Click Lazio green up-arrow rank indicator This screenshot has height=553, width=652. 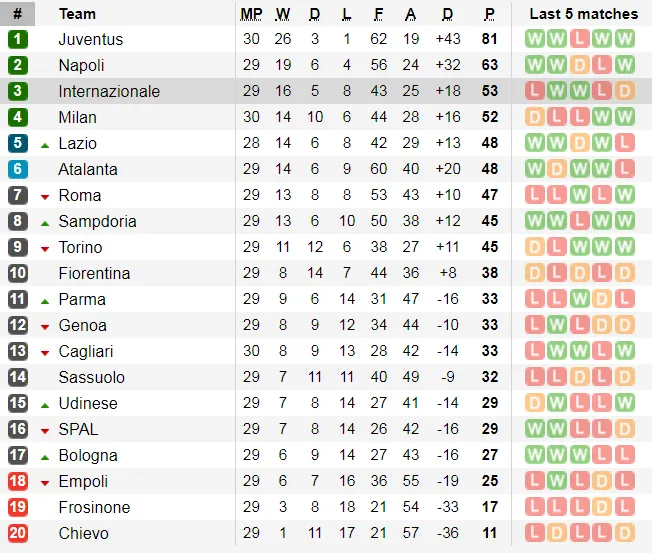pos(45,144)
